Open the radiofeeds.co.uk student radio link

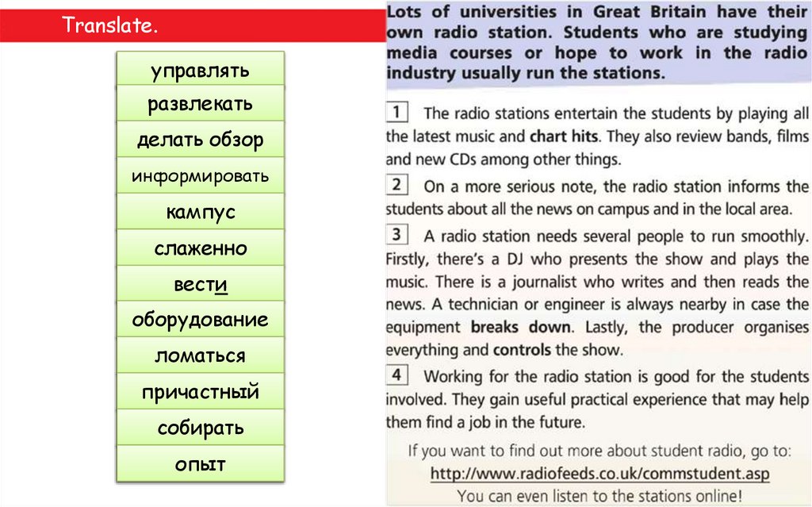point(599,474)
